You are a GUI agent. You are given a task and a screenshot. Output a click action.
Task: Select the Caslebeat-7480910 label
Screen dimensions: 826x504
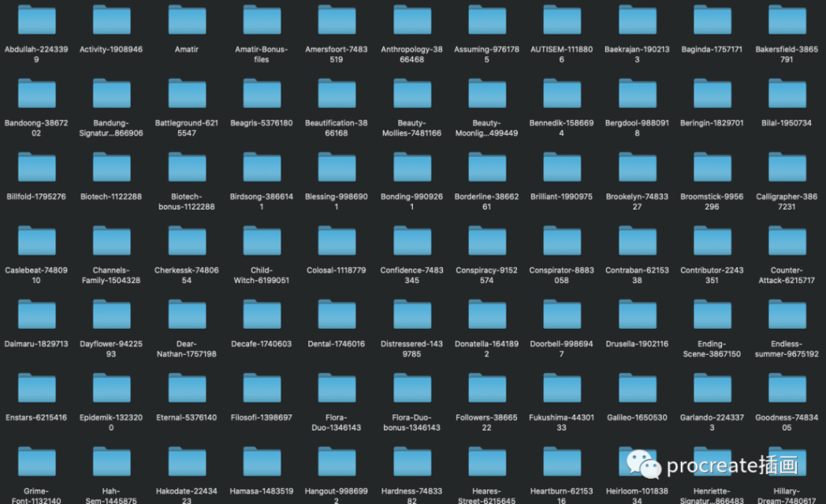(36, 276)
